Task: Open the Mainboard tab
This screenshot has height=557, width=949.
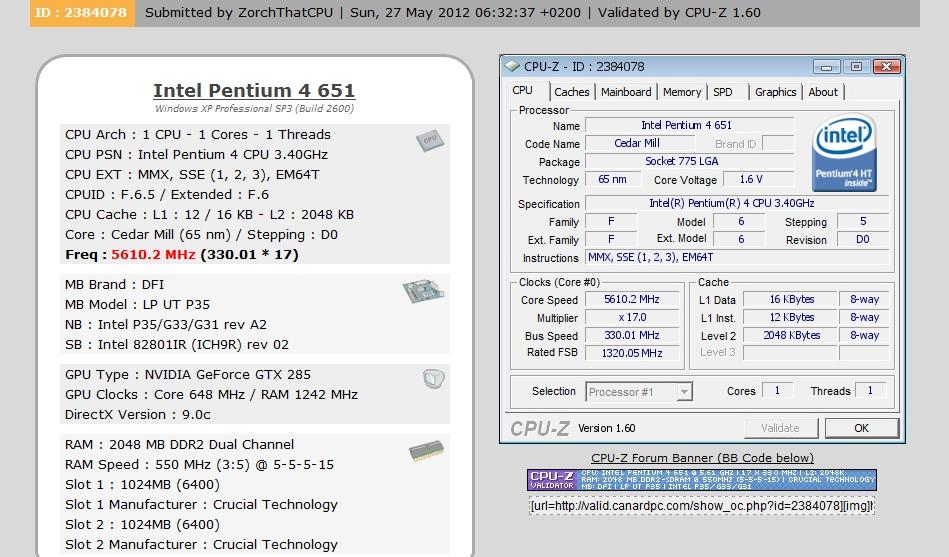Action: click(626, 92)
